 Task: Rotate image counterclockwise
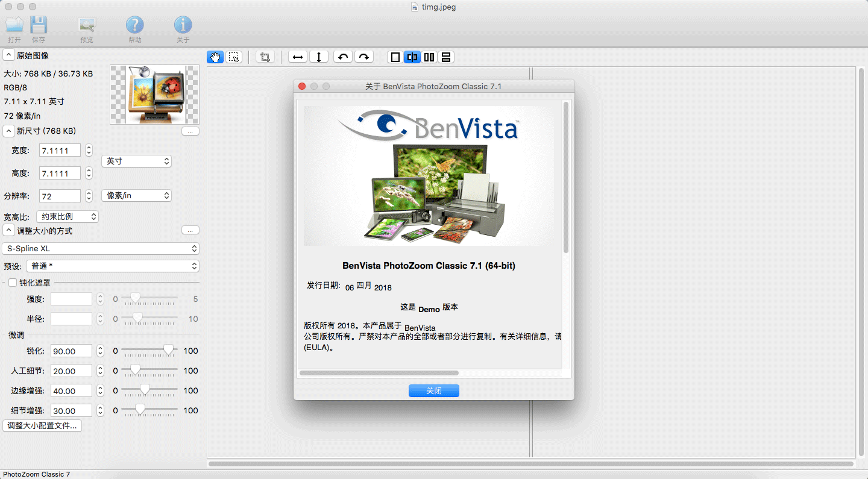coord(343,57)
